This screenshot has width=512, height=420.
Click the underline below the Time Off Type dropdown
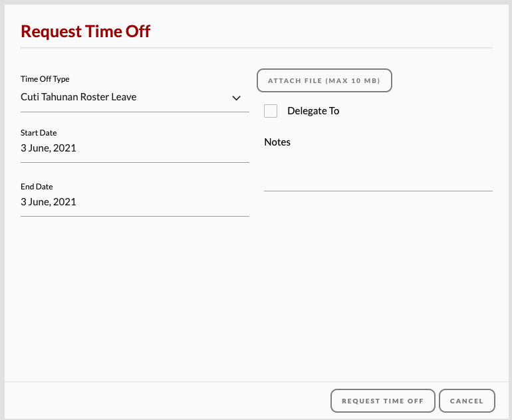[x=134, y=112]
